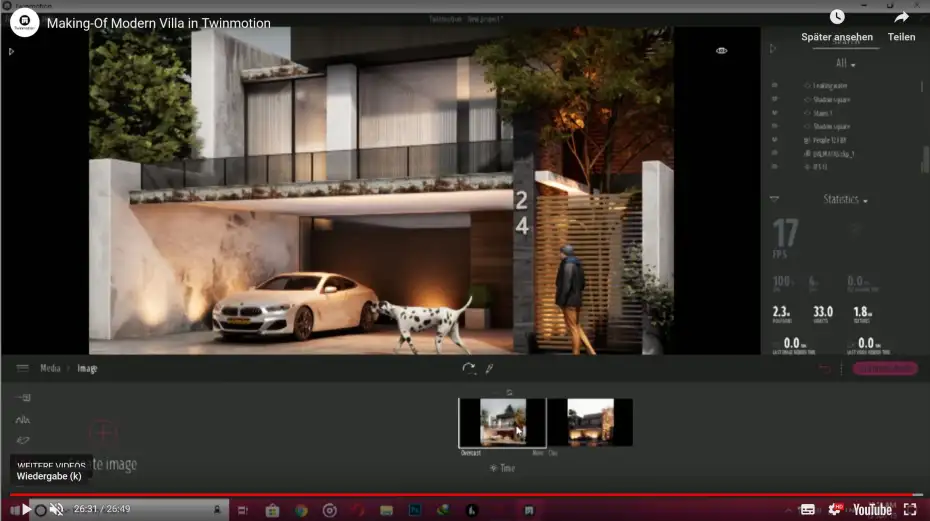The height and width of the screenshot is (521, 930).
Task: Toggle the viewport eye icon
Action: tap(721, 50)
